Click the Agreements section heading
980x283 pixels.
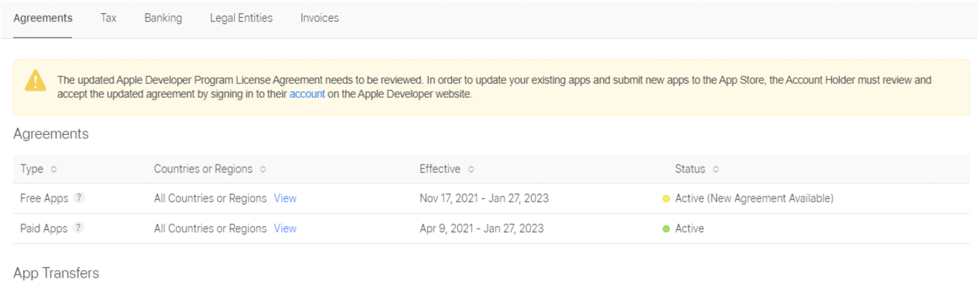click(x=51, y=134)
